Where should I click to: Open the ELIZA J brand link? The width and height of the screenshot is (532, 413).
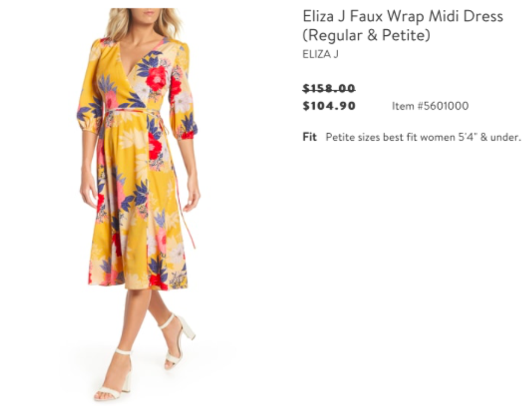click(320, 54)
